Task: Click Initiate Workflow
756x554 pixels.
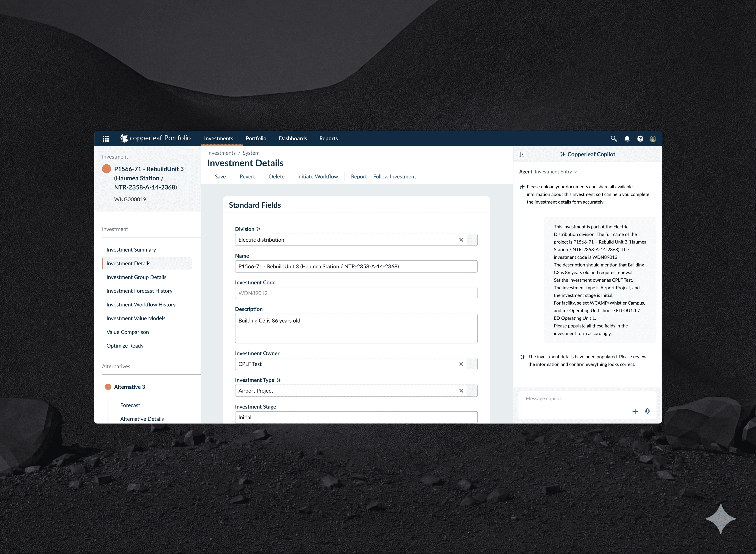Action: (317, 177)
